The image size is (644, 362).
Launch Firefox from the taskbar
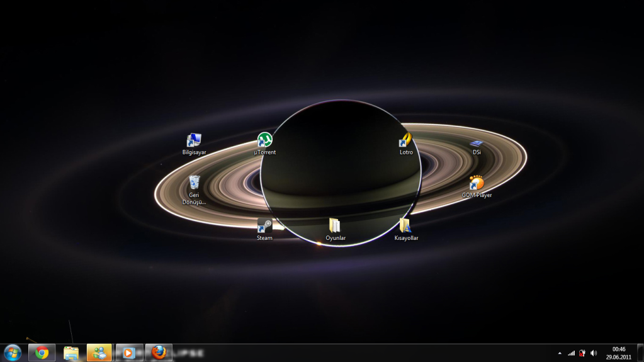coord(159,353)
